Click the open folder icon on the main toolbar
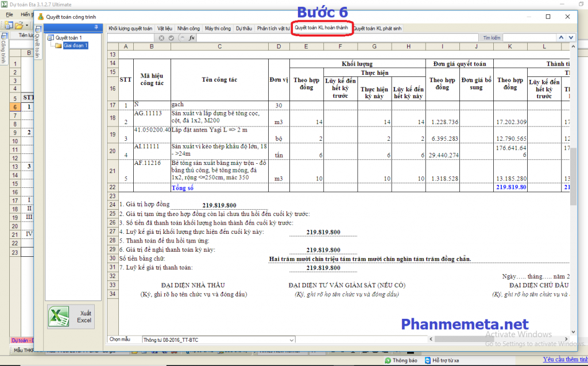Image resolution: width=588 pixels, height=366 pixels. [18, 25]
